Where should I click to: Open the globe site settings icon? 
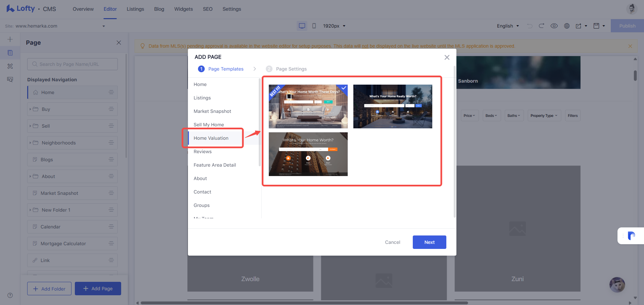567,26
